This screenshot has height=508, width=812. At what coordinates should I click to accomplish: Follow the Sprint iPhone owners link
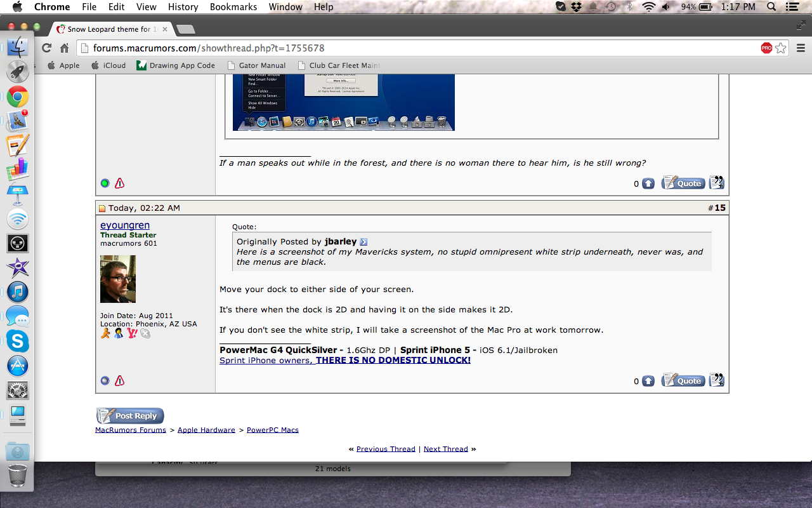click(x=345, y=360)
